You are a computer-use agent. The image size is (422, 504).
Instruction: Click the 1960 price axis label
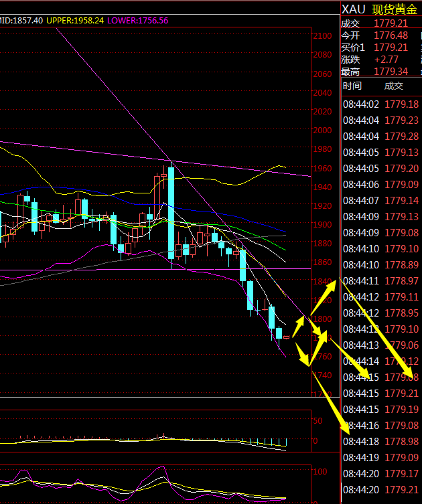pos(322,168)
